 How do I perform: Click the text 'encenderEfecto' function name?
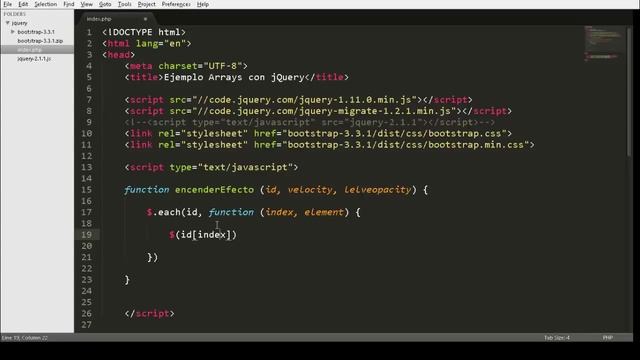click(214, 190)
